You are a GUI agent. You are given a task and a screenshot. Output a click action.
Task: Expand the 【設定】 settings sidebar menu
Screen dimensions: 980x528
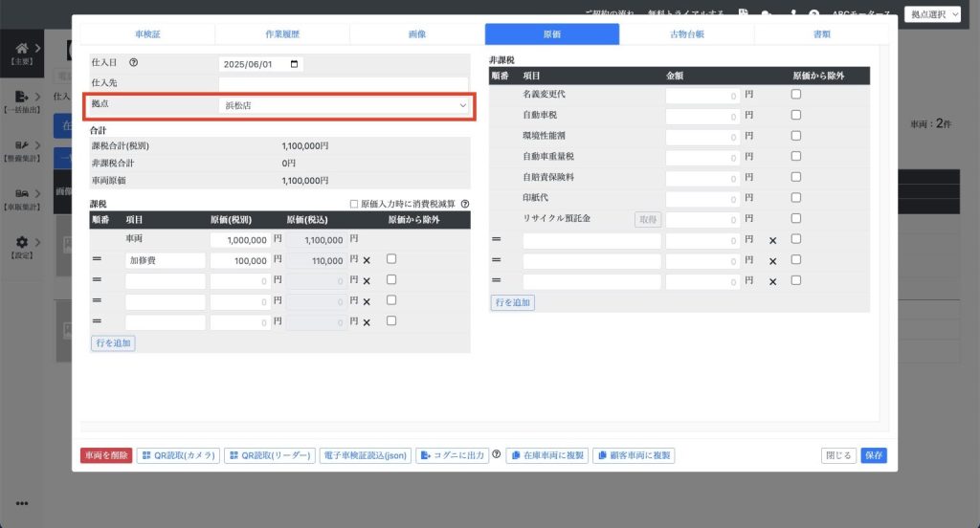point(21,243)
